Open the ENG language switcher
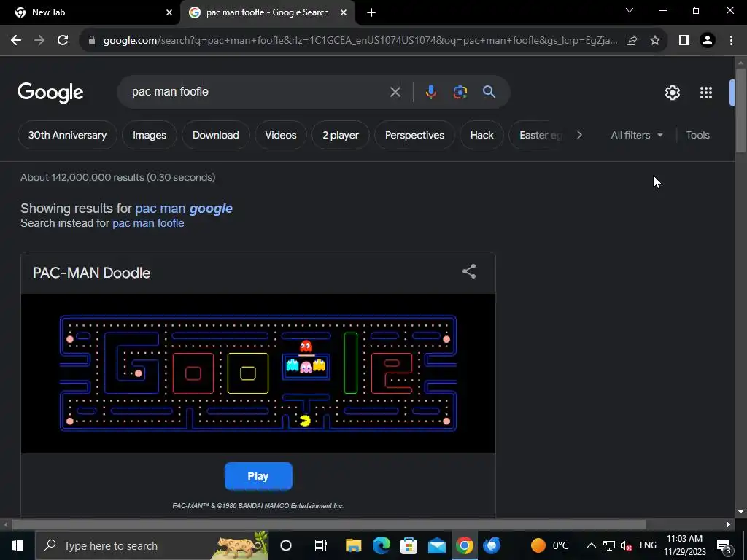This screenshot has width=747, height=560. coord(648,545)
